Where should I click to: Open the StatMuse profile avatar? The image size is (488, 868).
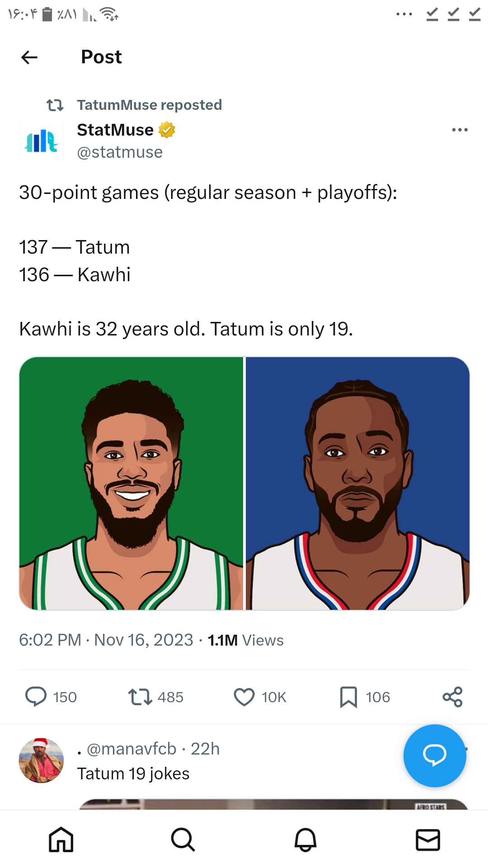41,141
